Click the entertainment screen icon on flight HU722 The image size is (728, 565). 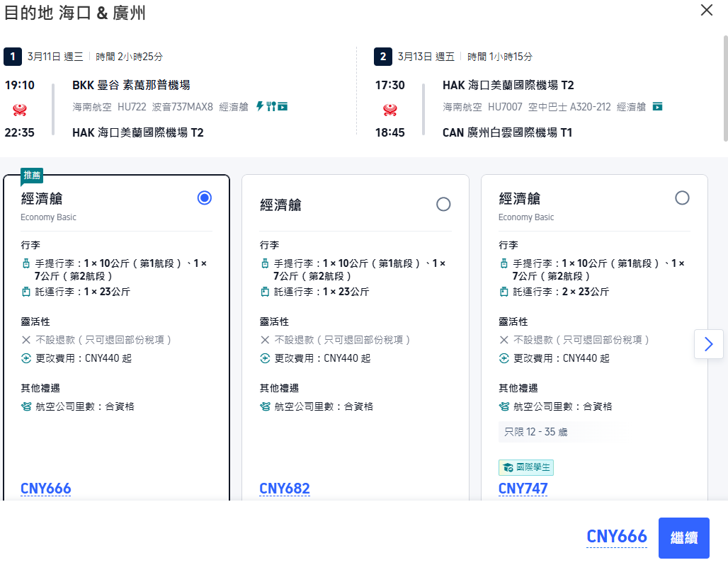[x=283, y=106]
